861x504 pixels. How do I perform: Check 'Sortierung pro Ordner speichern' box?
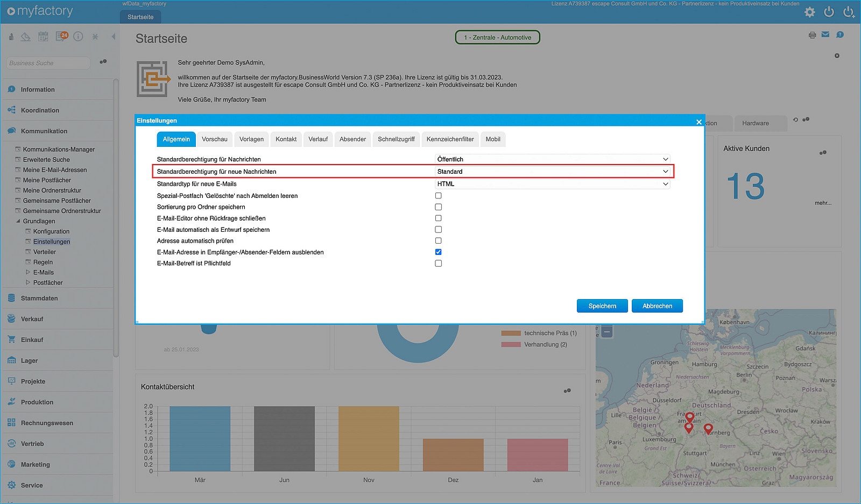[x=438, y=207]
